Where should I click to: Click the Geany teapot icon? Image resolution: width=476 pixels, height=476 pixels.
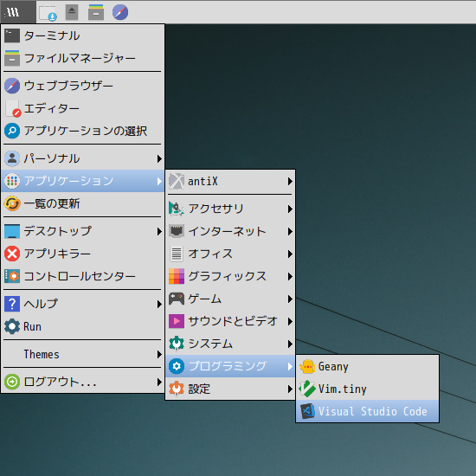pyautogui.click(x=307, y=366)
